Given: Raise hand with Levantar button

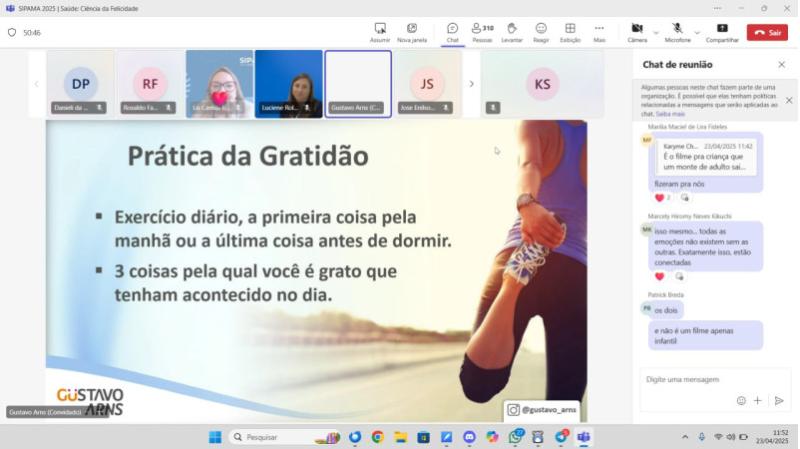Looking at the screenshot, I should tap(512, 33).
